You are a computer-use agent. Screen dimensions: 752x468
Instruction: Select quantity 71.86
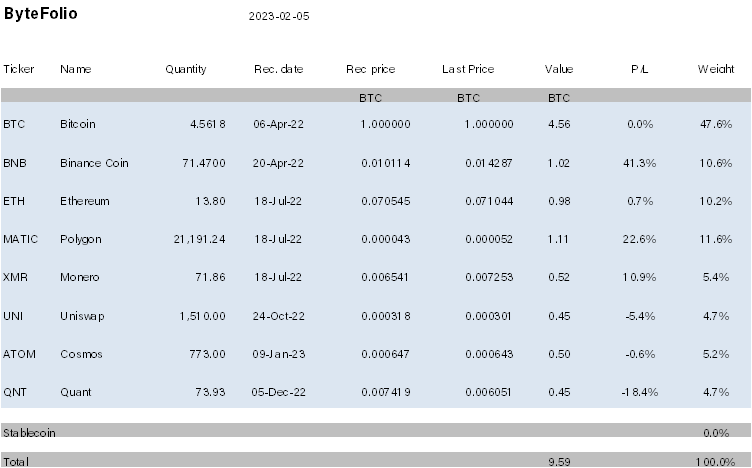[x=210, y=277]
